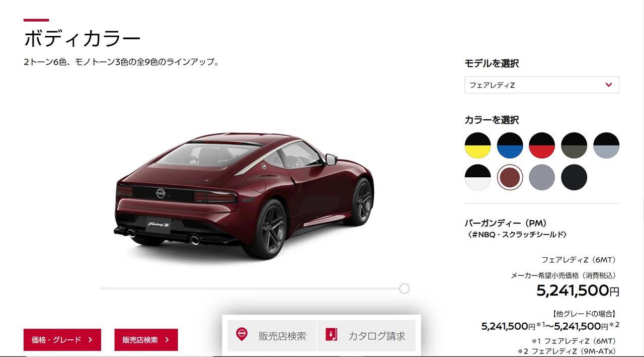This screenshot has width=644, height=357.
Task: Select the black and white two-tone swatch
Action: point(477,177)
